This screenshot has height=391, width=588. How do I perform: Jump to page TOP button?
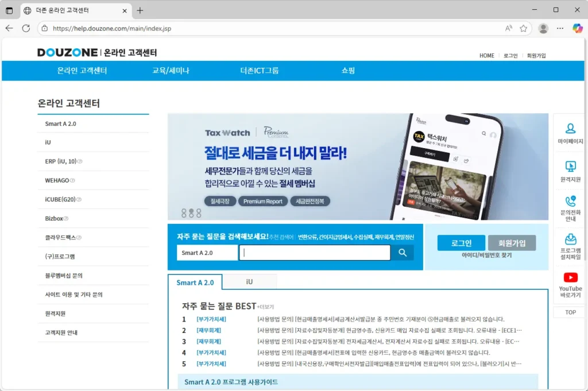tap(570, 312)
